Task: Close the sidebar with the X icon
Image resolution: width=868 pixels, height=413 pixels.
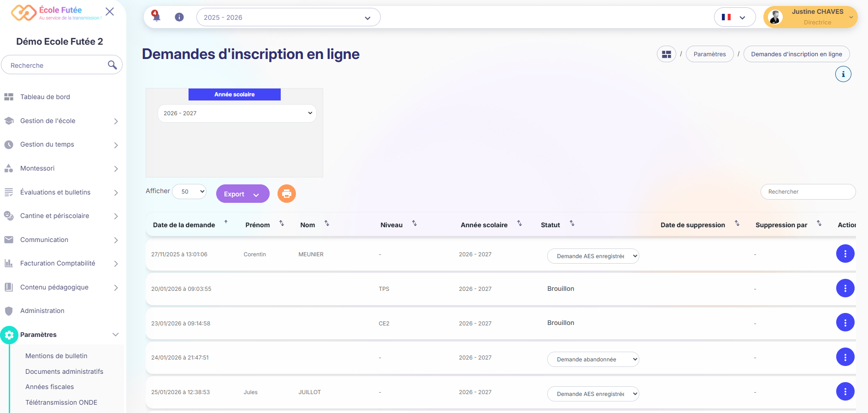Action: [x=110, y=12]
